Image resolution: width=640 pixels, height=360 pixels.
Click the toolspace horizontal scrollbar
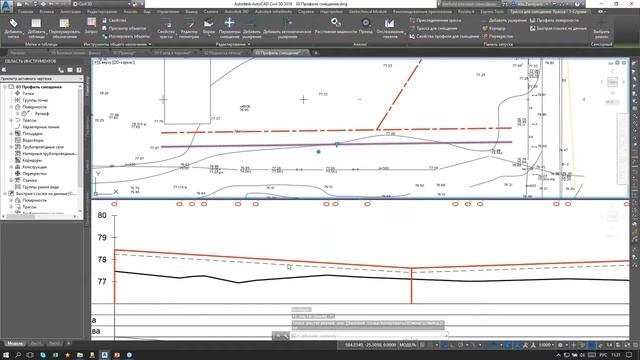coord(40,216)
